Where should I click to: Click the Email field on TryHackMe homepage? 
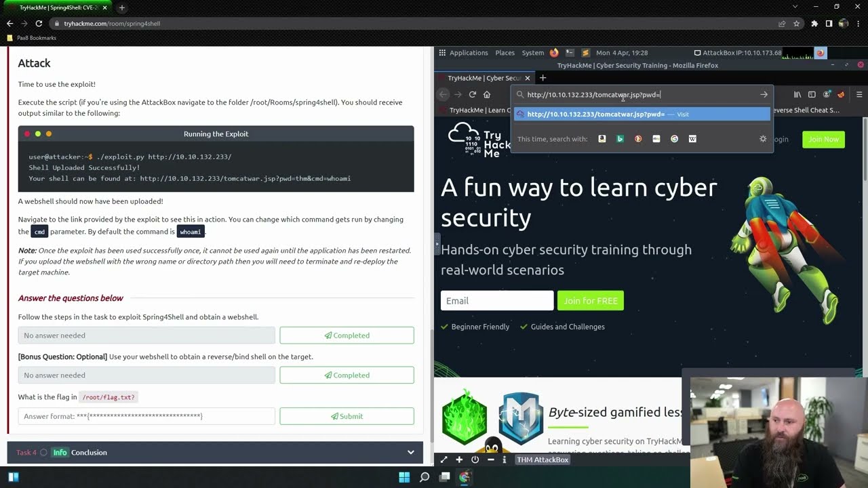tap(497, 300)
